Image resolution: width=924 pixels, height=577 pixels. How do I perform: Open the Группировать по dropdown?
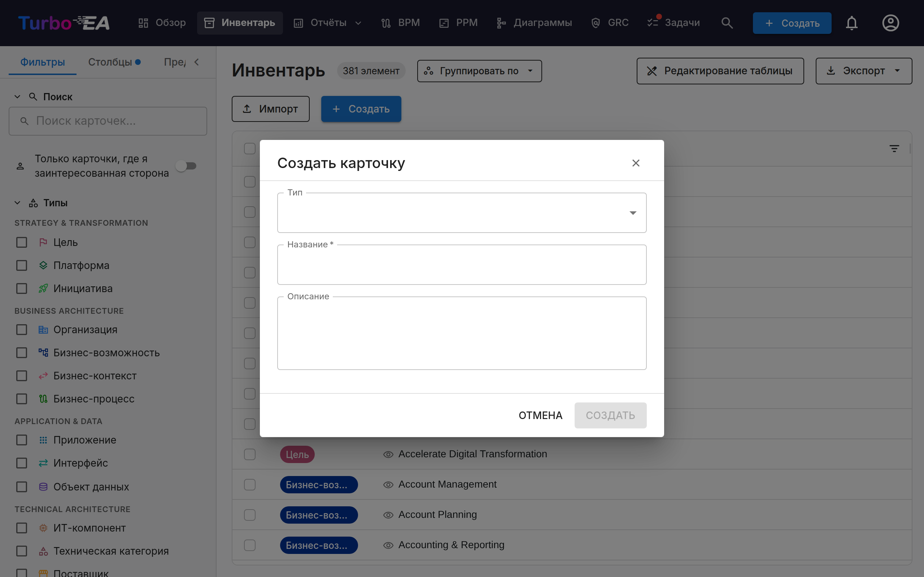tap(479, 71)
